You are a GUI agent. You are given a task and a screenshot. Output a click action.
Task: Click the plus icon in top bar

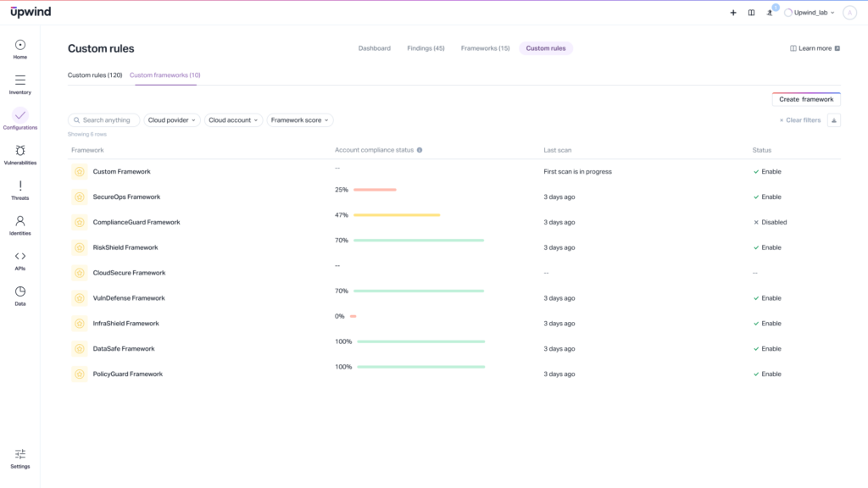(733, 13)
